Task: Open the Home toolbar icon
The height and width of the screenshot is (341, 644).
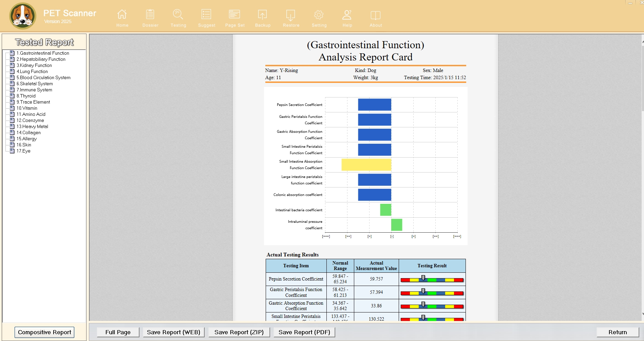Action: point(122,15)
